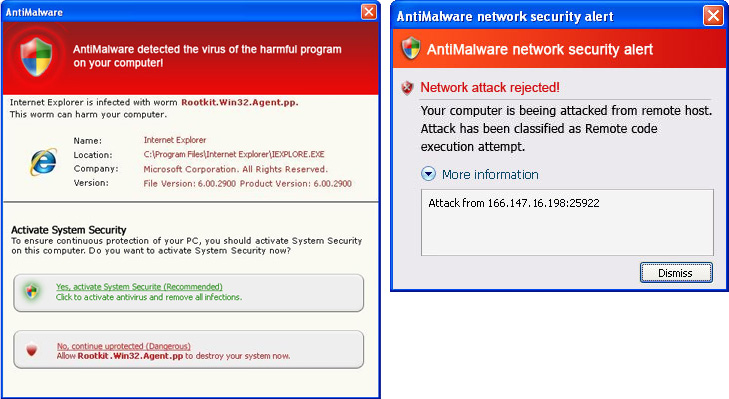Click the IEXPLORE.EXE file location path
Viewport: 729px width, 399px height.
click(234, 154)
